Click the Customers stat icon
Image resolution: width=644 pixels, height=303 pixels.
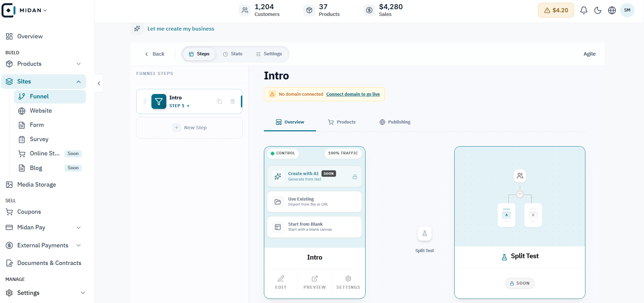[245, 11]
